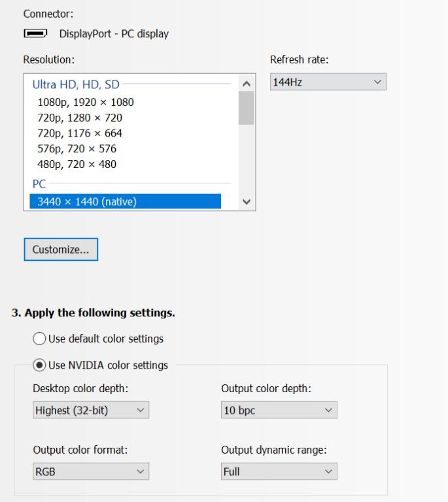Choose 576p, 720 × 576 resolution
The width and height of the screenshot is (448, 502).
coord(77,148)
